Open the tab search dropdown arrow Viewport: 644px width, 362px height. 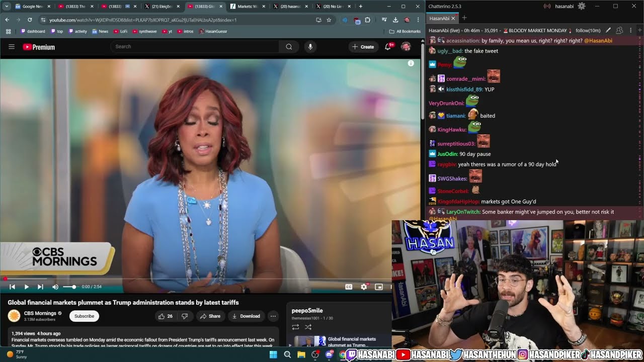tap(7, 7)
